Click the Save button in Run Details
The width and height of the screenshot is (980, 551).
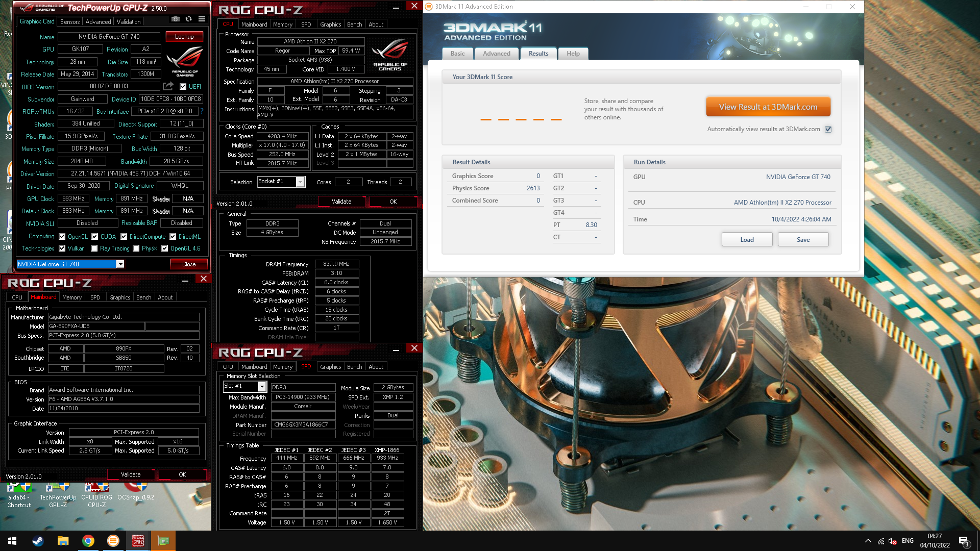[x=803, y=240]
